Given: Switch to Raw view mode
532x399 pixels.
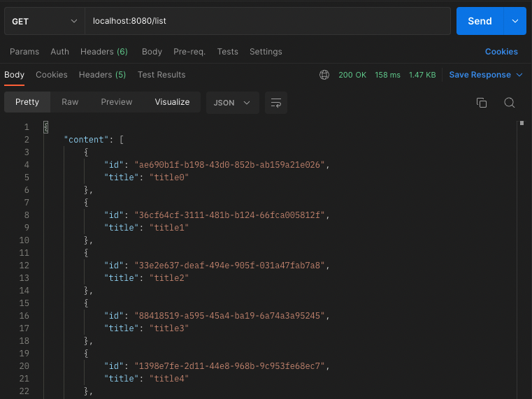Looking at the screenshot, I should tap(70, 102).
